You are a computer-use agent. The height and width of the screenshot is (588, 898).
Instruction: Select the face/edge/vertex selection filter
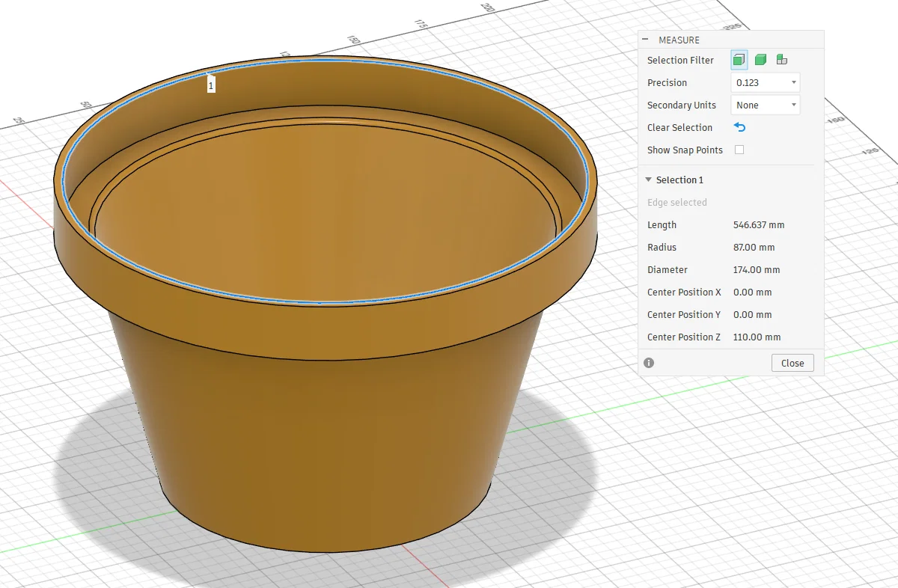(x=739, y=60)
